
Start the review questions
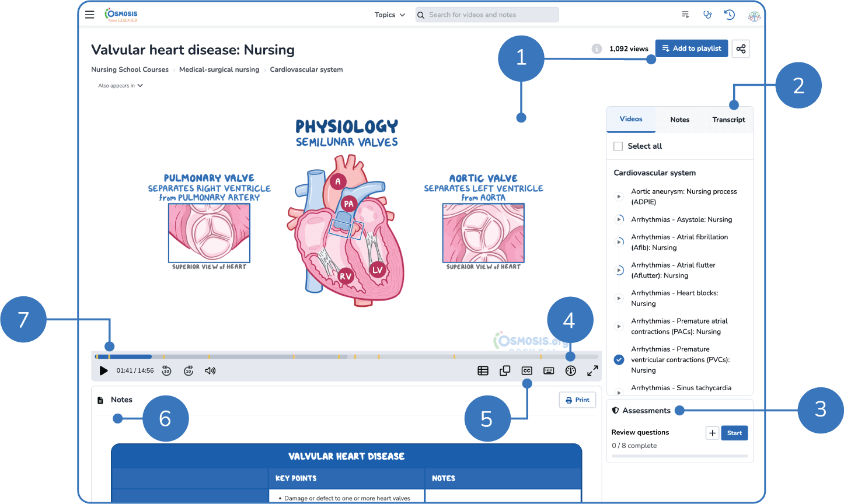(x=734, y=433)
